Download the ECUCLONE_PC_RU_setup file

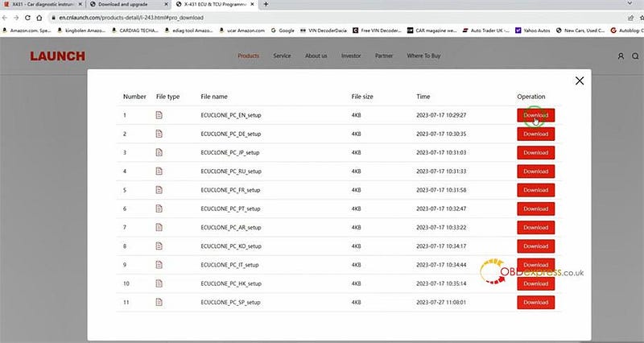(x=535, y=171)
